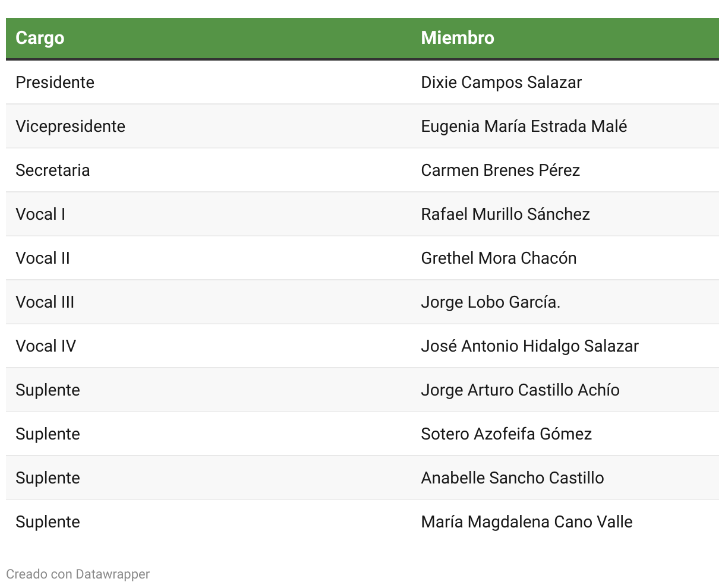This screenshot has width=725, height=588.
Task: Click José Antonio Hidalgo Salazar
Action: click(529, 346)
